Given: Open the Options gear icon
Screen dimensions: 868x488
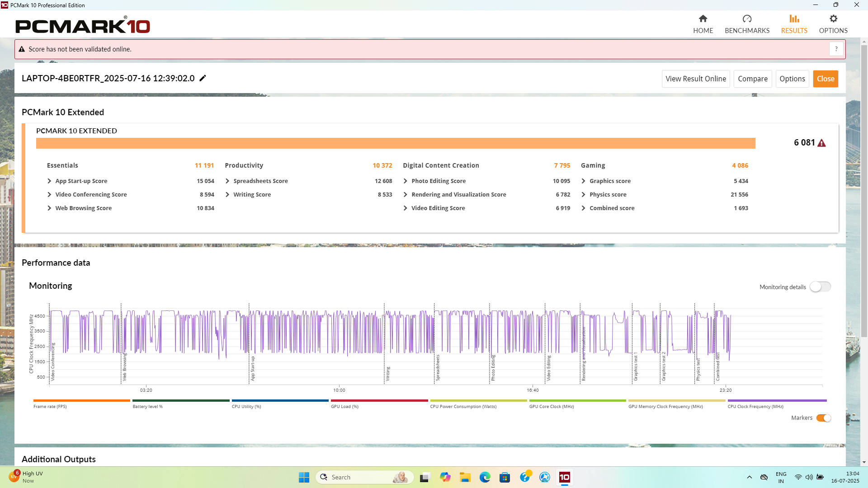Looking at the screenshot, I should pyautogui.click(x=833, y=19).
